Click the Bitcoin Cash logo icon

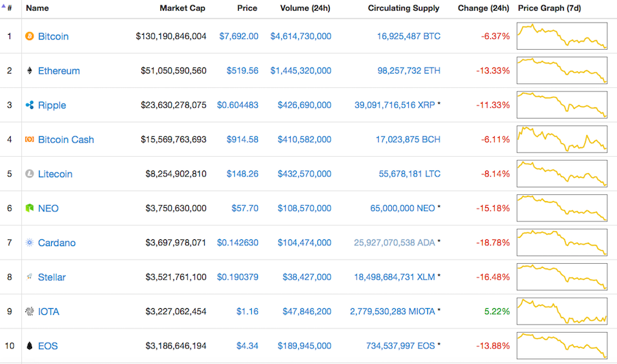pos(29,139)
